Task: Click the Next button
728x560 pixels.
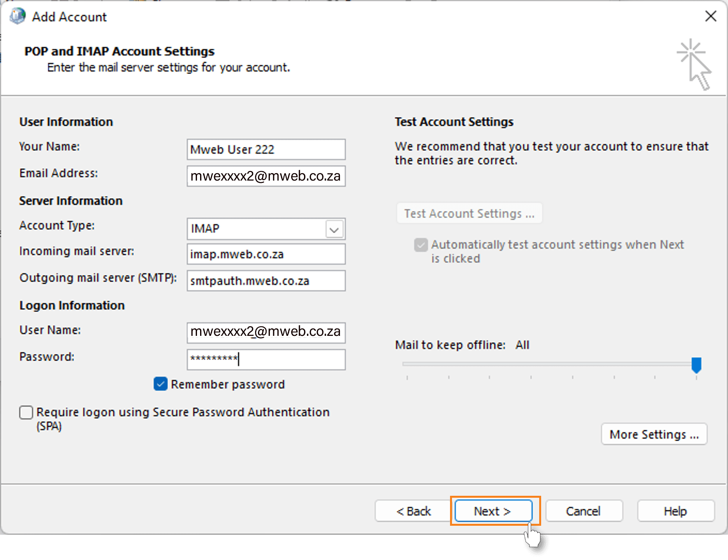Action: [492, 511]
